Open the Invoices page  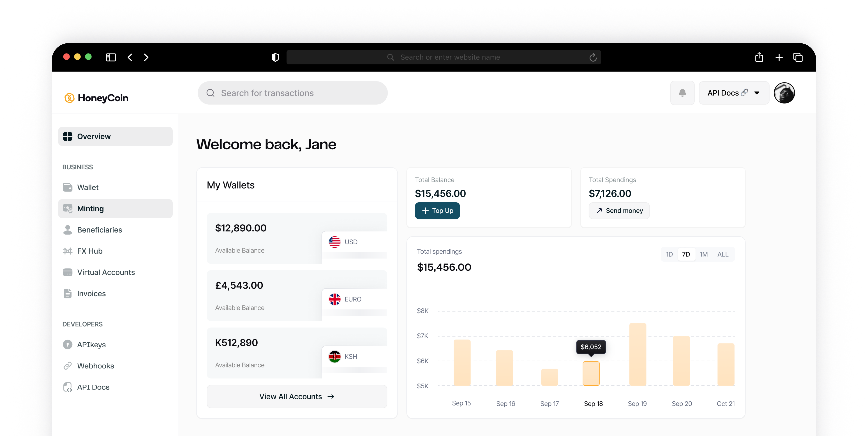(x=115, y=293)
